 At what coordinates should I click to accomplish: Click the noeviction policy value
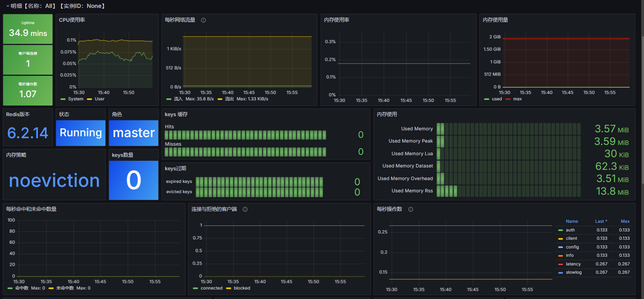(54, 181)
